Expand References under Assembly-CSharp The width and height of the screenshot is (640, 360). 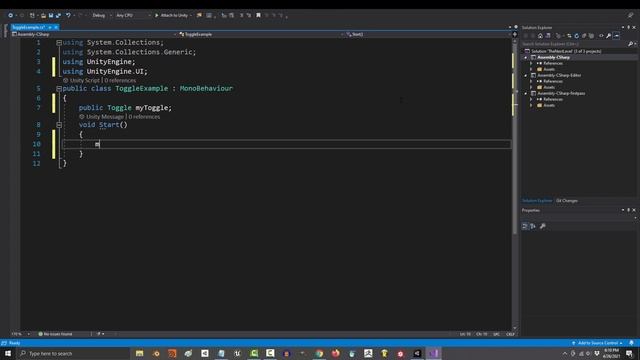tap(531, 64)
